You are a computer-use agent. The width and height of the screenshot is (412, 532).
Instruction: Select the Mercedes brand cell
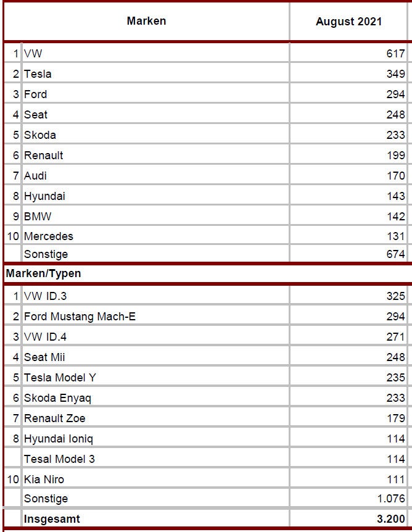(156, 236)
